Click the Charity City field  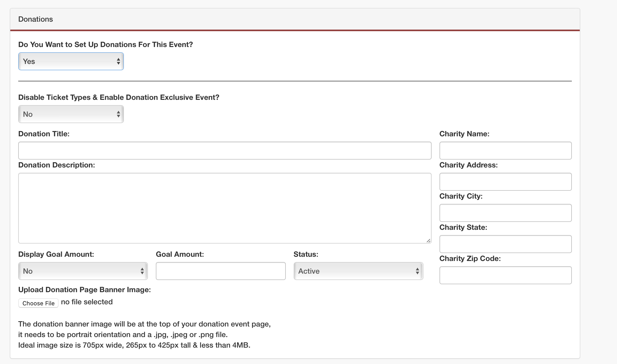point(505,213)
